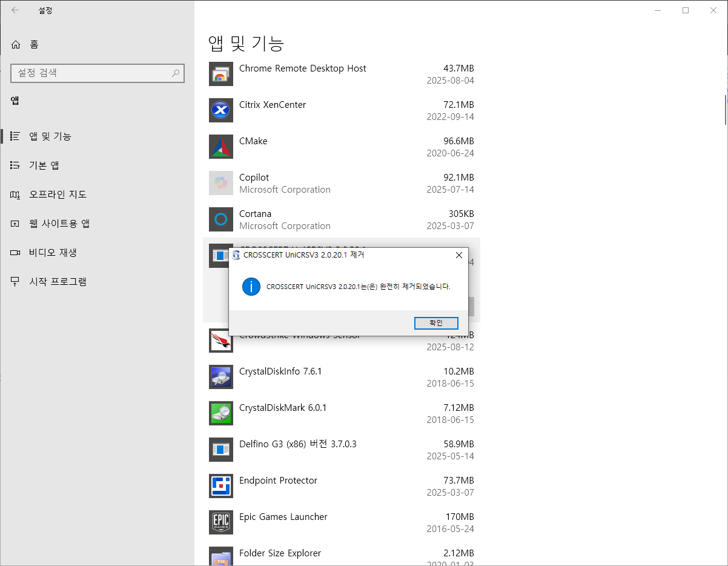Click the CROSSCERT UniCRSV3 list icon

(218, 256)
